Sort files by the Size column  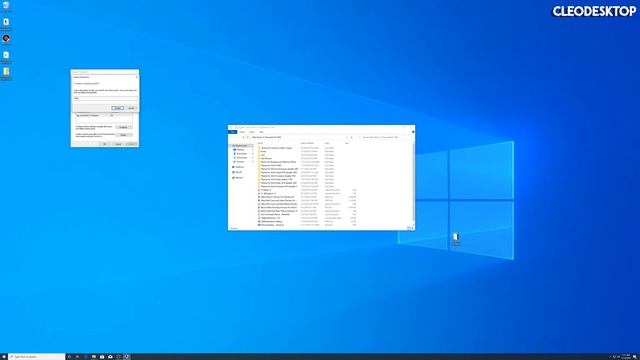click(347, 143)
